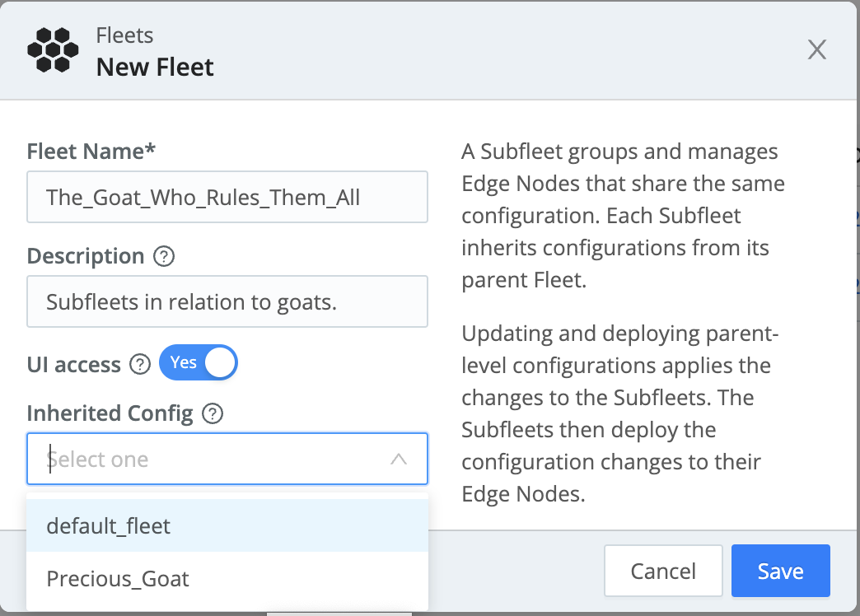This screenshot has width=860, height=616.
Task: Disable UI access for the new fleet
Action: [x=199, y=362]
